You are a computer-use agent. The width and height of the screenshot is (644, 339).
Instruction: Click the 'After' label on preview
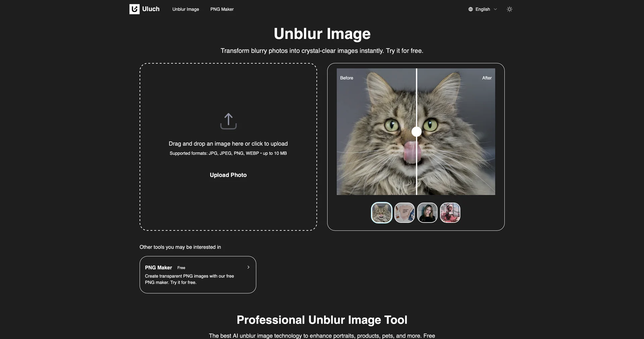[487, 78]
